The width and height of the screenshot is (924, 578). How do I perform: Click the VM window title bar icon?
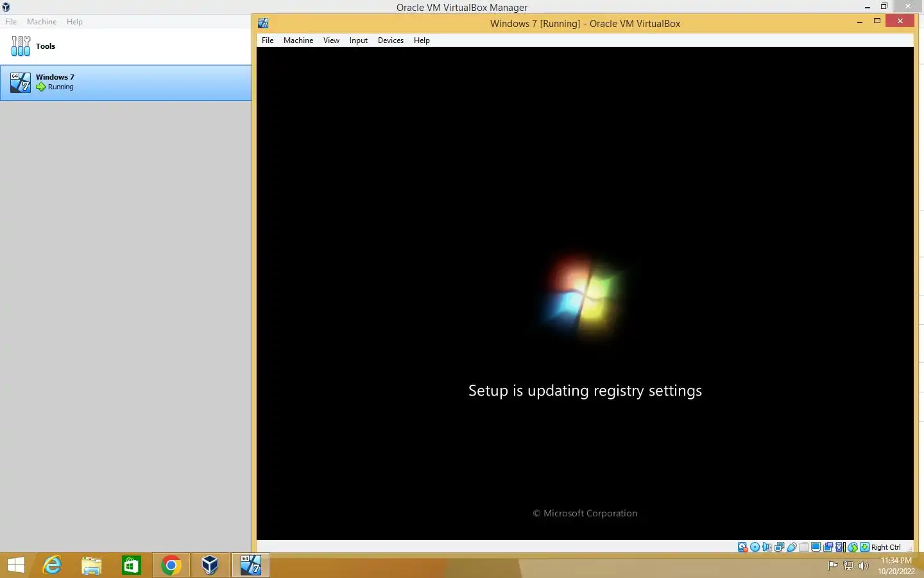[x=263, y=23]
